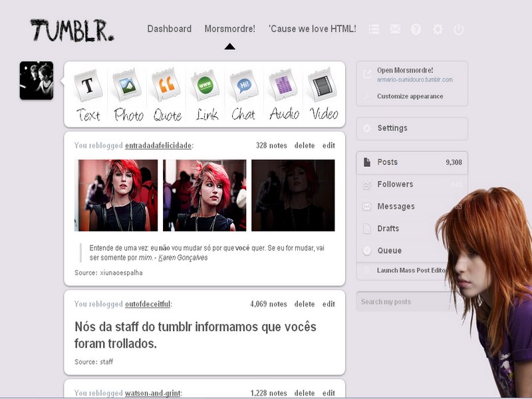
Task: Click the Messages envelope icon in sidebar
Action: [367, 206]
